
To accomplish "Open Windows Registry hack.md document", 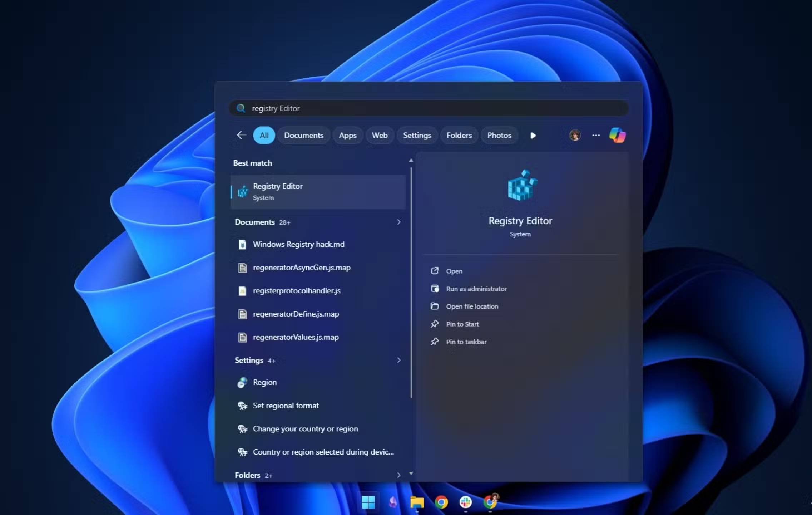I will click(299, 244).
